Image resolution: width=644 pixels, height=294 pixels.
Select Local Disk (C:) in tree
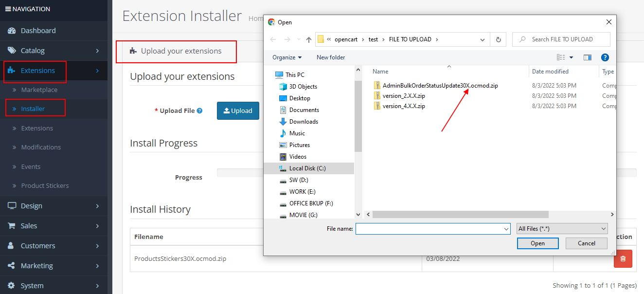tap(307, 168)
